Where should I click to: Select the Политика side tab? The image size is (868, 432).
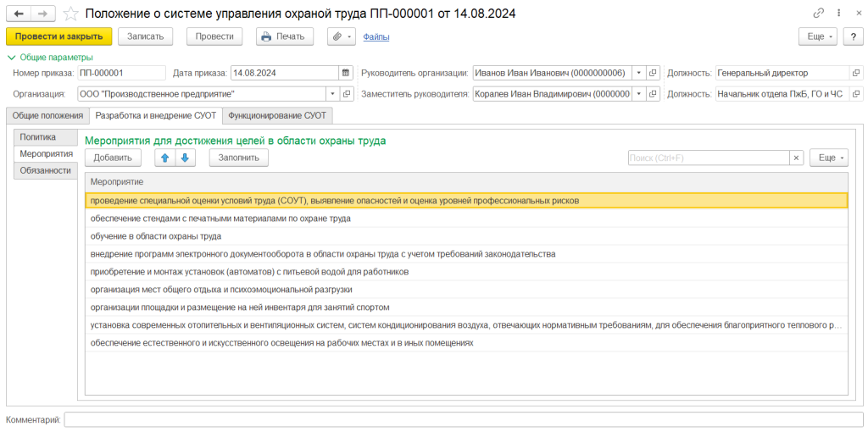[x=38, y=136]
